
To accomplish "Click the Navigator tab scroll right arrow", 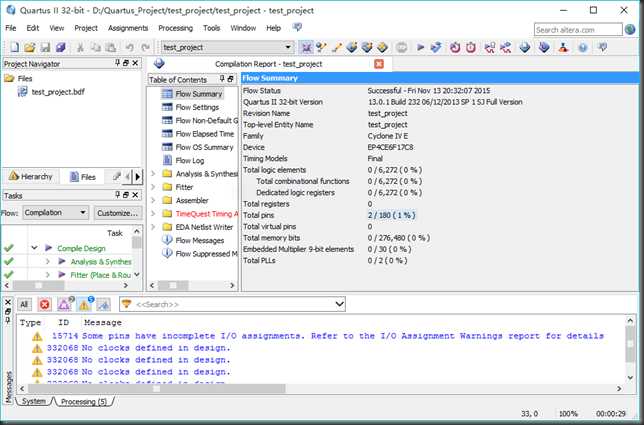I will pos(138,177).
